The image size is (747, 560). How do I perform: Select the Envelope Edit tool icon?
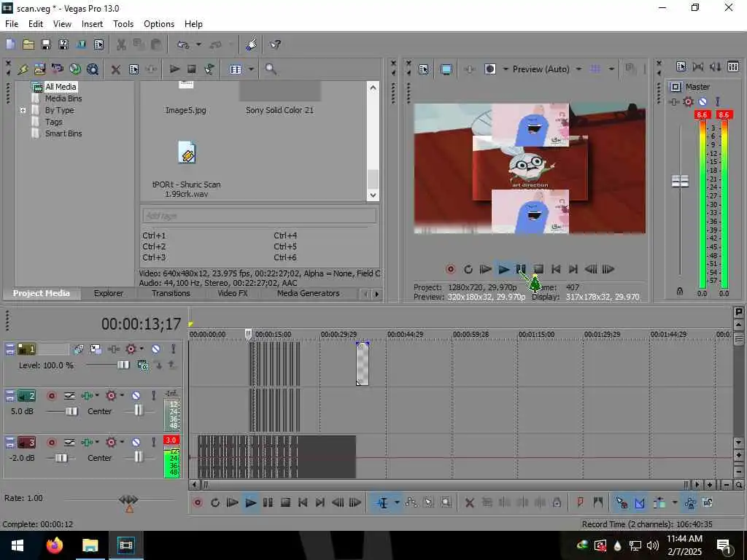(411, 502)
